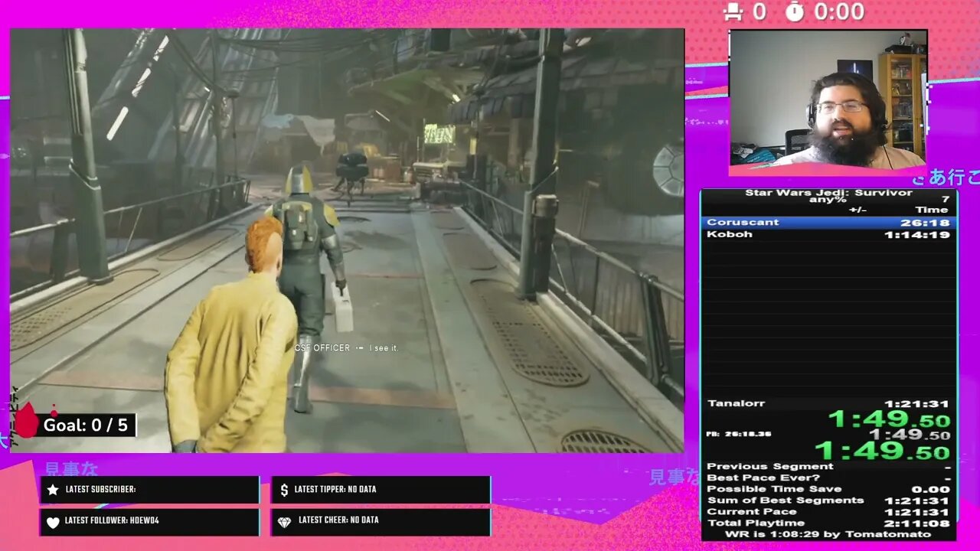Image resolution: width=980 pixels, height=551 pixels.
Task: Click the stopwatch icon beside 0:00
Action: pyautogui.click(x=795, y=11)
